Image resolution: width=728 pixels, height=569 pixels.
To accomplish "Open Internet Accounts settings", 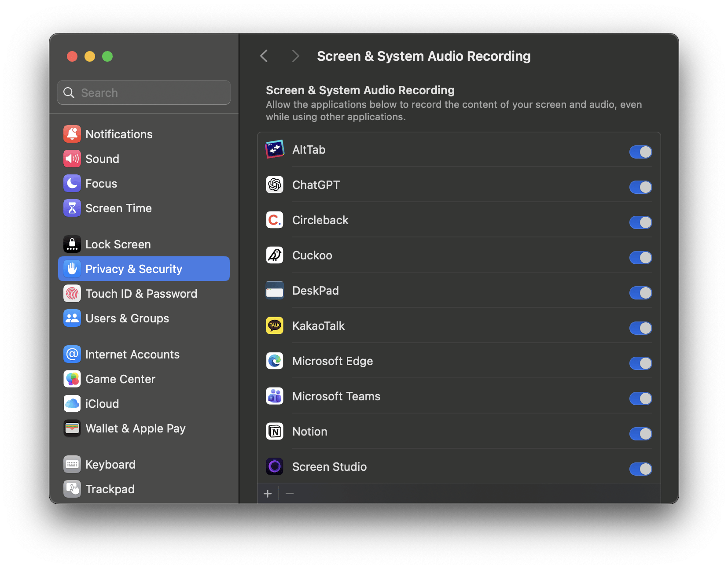I will [144, 354].
